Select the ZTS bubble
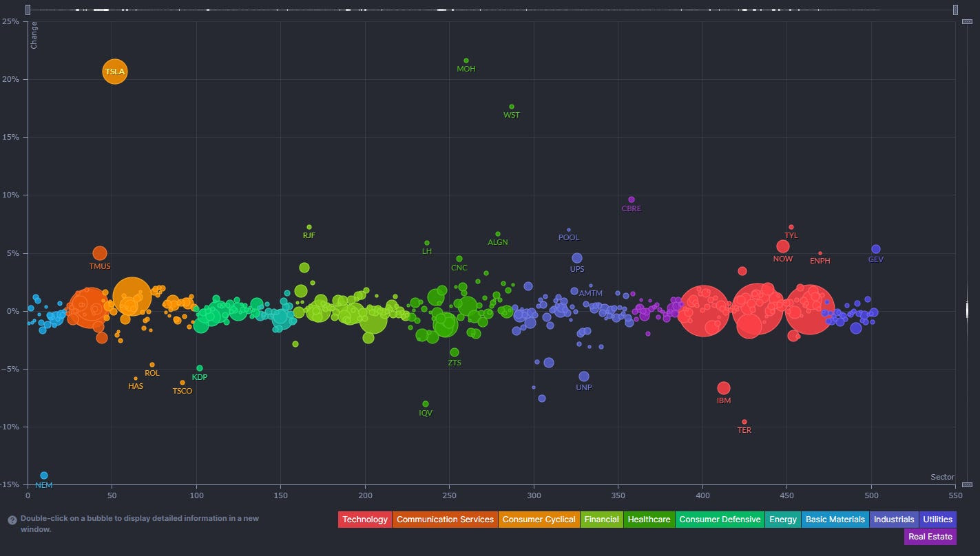Screen dimensions: 980x556 tap(455, 352)
